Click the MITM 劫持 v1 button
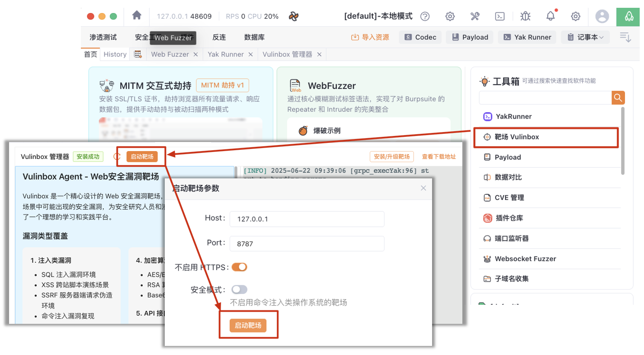Viewport: 644px width, 355px height. point(222,85)
